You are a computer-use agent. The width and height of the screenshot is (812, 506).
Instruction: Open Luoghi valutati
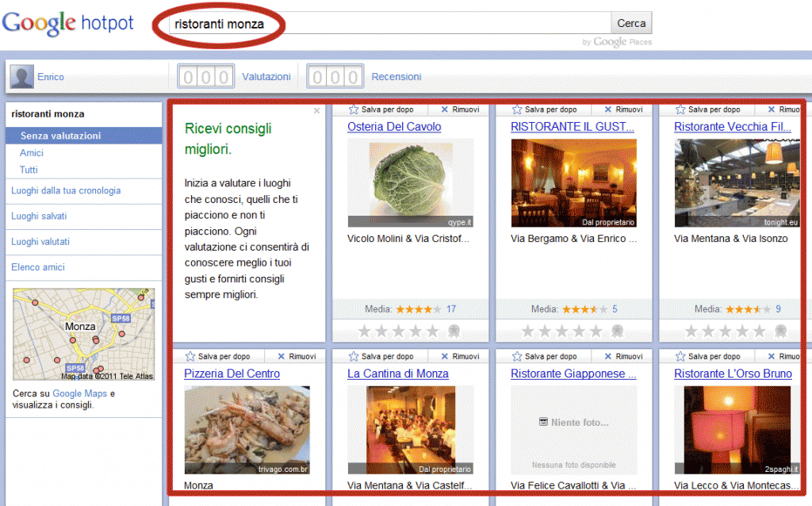tap(40, 241)
